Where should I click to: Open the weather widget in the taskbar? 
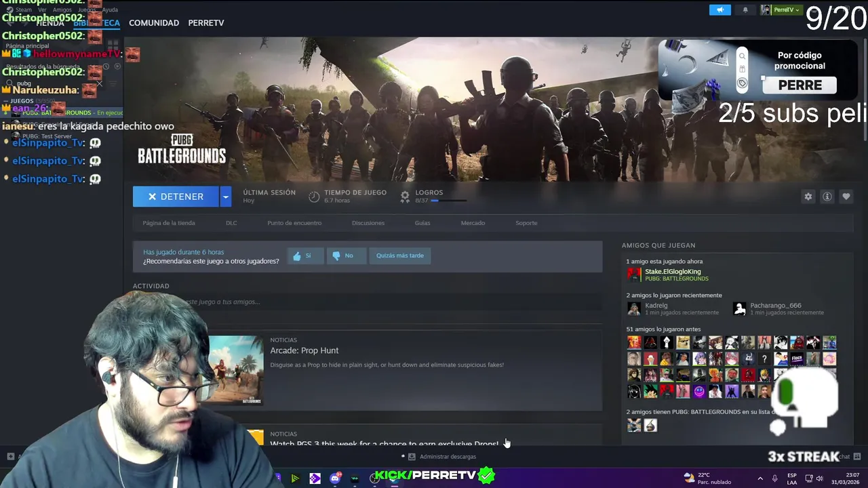click(707, 479)
